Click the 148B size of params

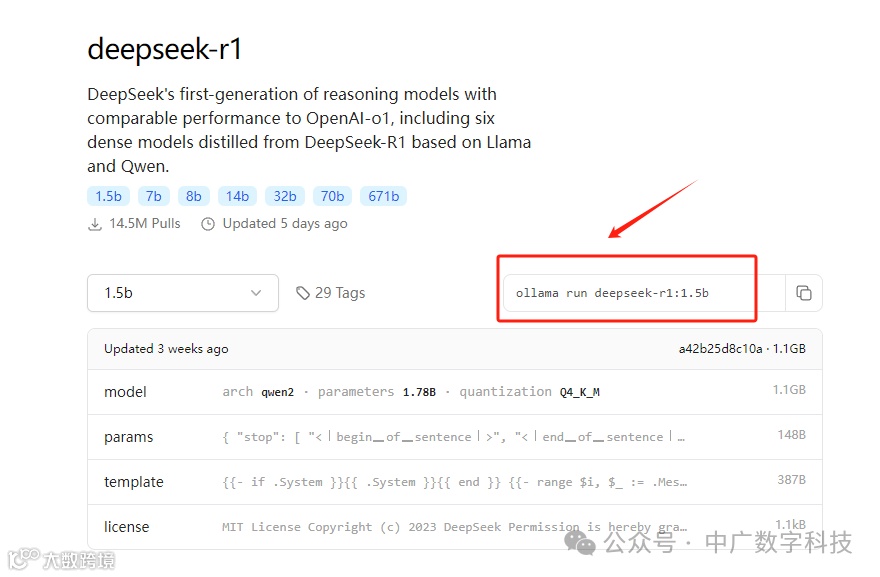pos(791,434)
